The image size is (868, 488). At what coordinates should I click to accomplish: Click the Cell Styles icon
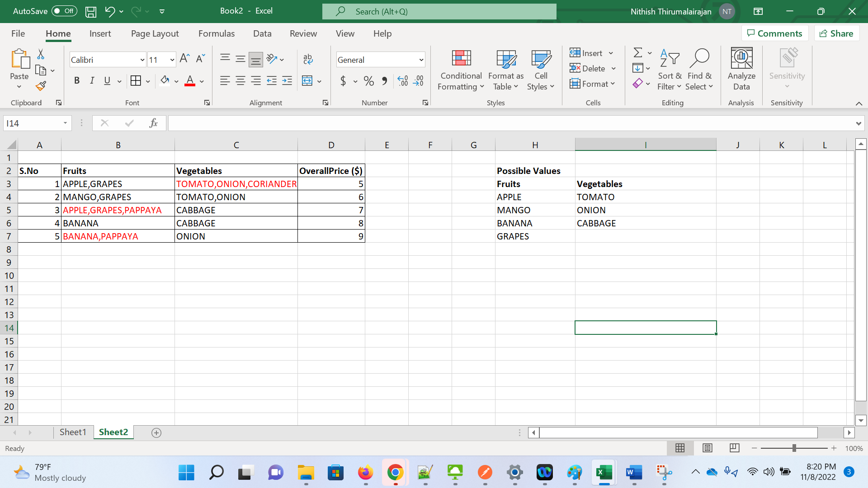539,68
